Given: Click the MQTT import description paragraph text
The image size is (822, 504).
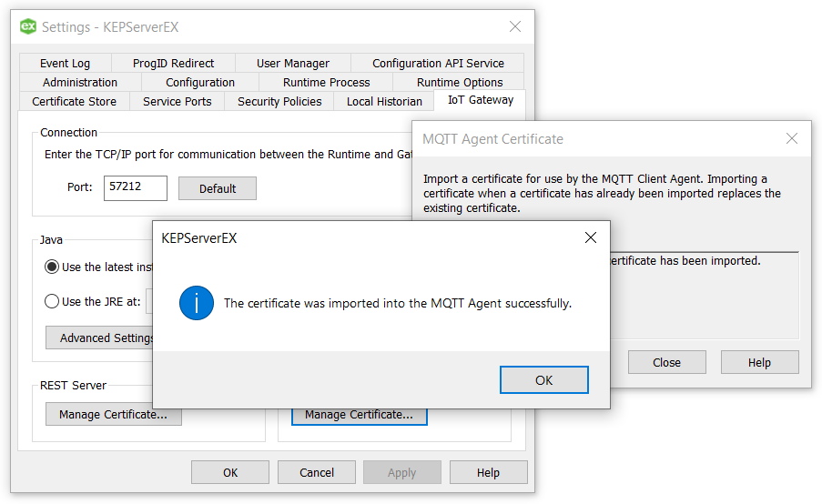Looking at the screenshot, I should pyautogui.click(x=602, y=194).
